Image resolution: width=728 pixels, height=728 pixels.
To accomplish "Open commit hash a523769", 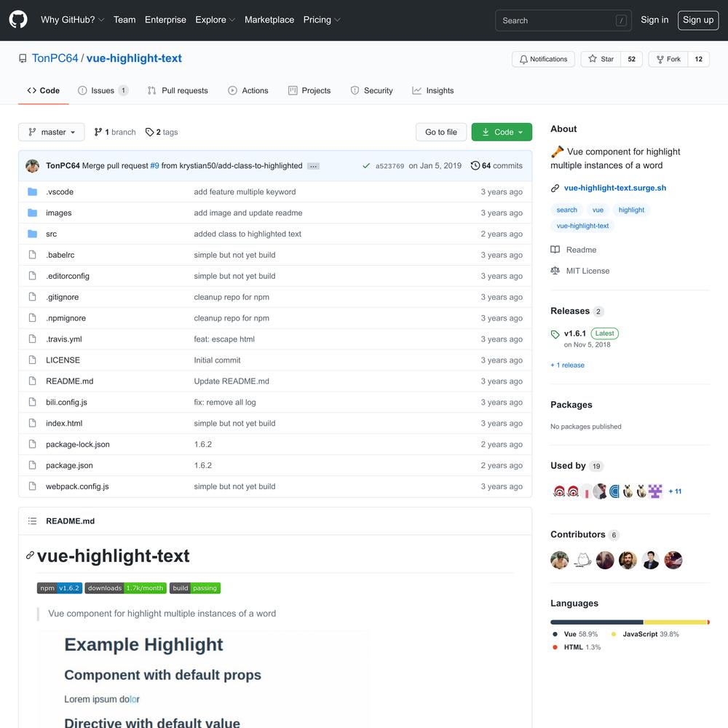I will coord(389,166).
